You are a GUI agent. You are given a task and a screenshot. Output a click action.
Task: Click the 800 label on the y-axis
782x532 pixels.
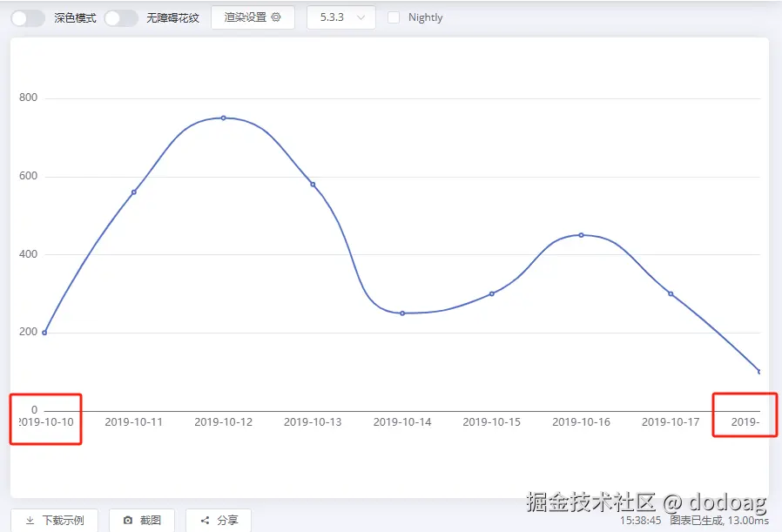click(x=26, y=98)
